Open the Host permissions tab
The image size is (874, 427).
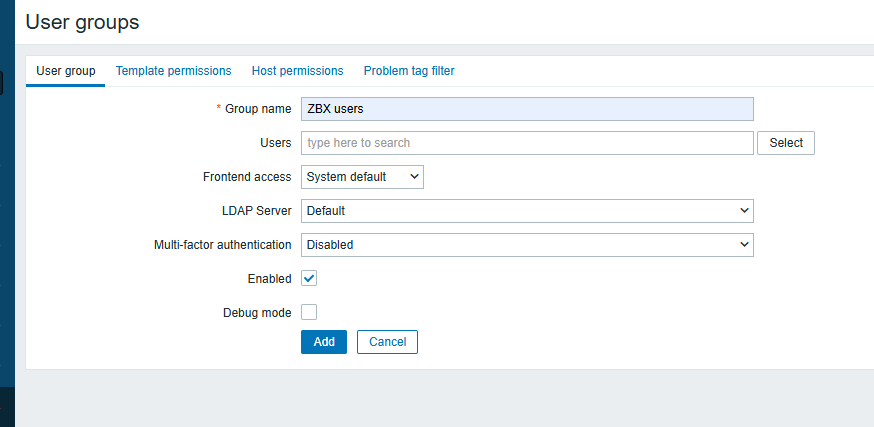pos(298,71)
